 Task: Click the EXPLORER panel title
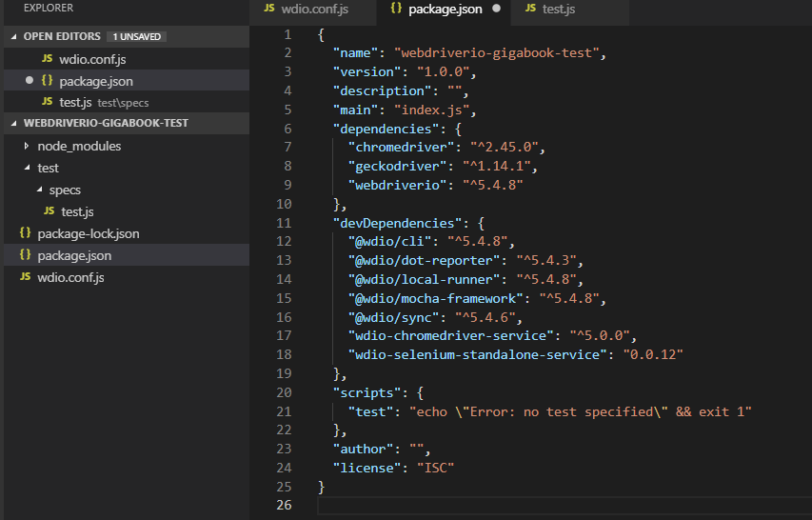click(49, 9)
